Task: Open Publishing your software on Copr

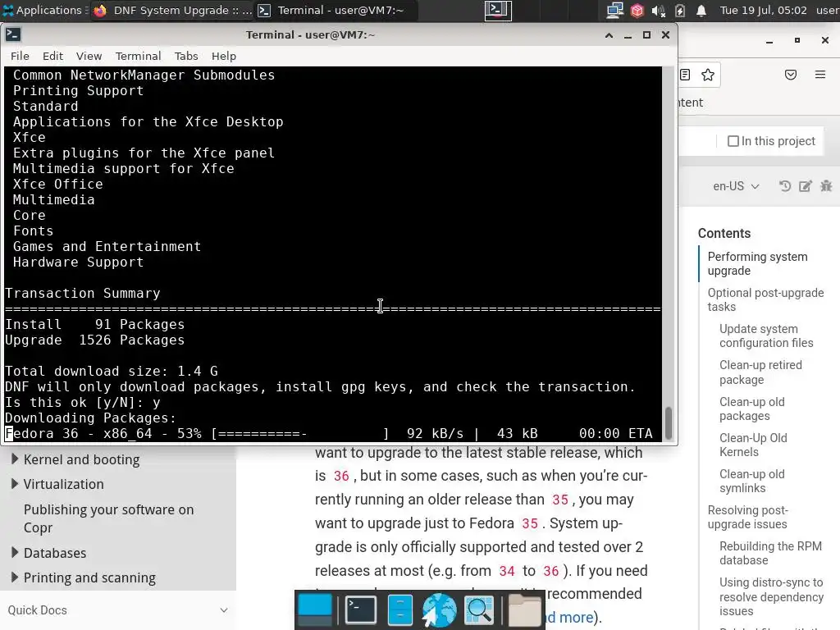Action: coord(108,518)
